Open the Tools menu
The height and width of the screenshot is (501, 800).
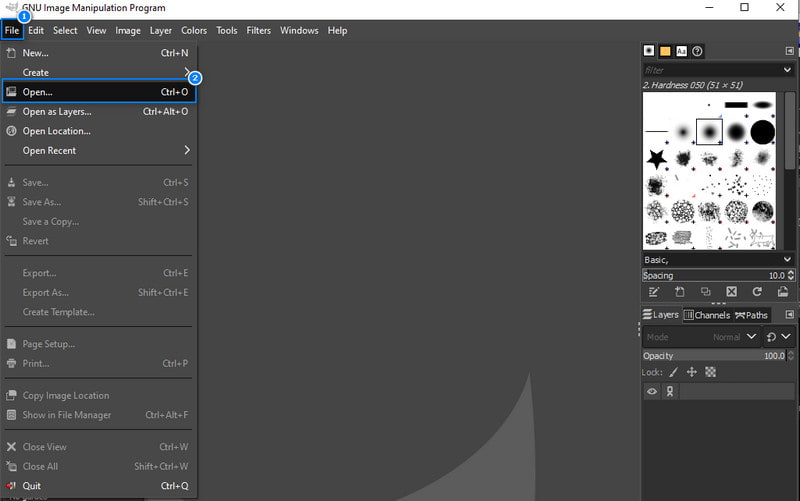(227, 30)
